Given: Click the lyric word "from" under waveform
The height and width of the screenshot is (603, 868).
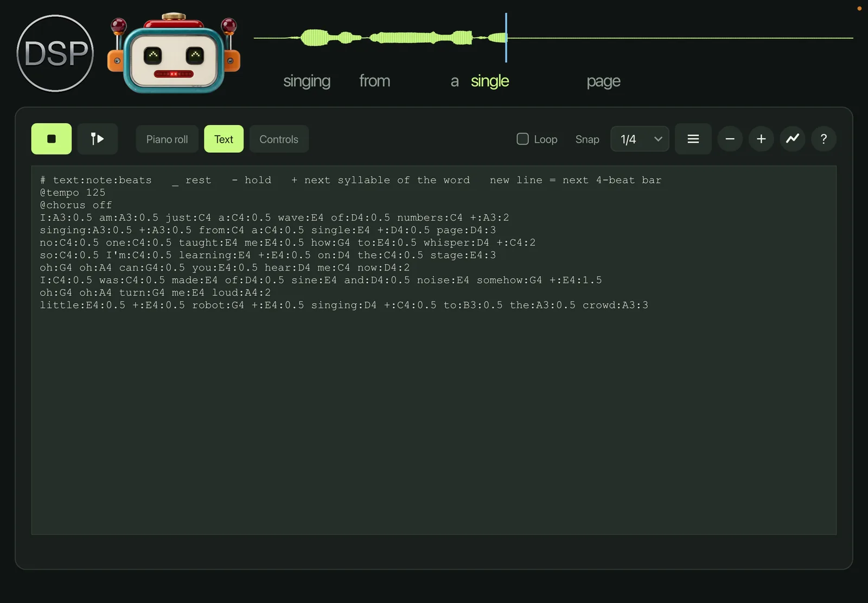Looking at the screenshot, I should click(374, 81).
